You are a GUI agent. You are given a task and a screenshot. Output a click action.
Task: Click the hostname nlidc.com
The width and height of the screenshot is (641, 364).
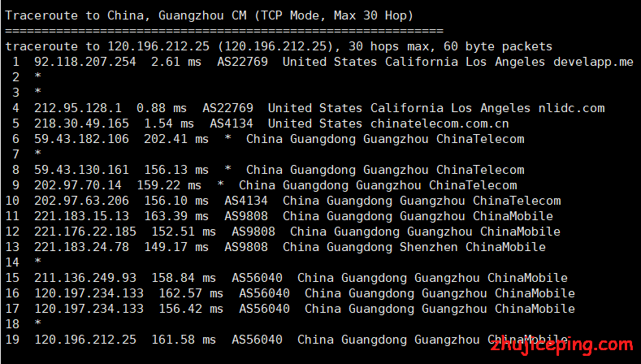(571, 108)
